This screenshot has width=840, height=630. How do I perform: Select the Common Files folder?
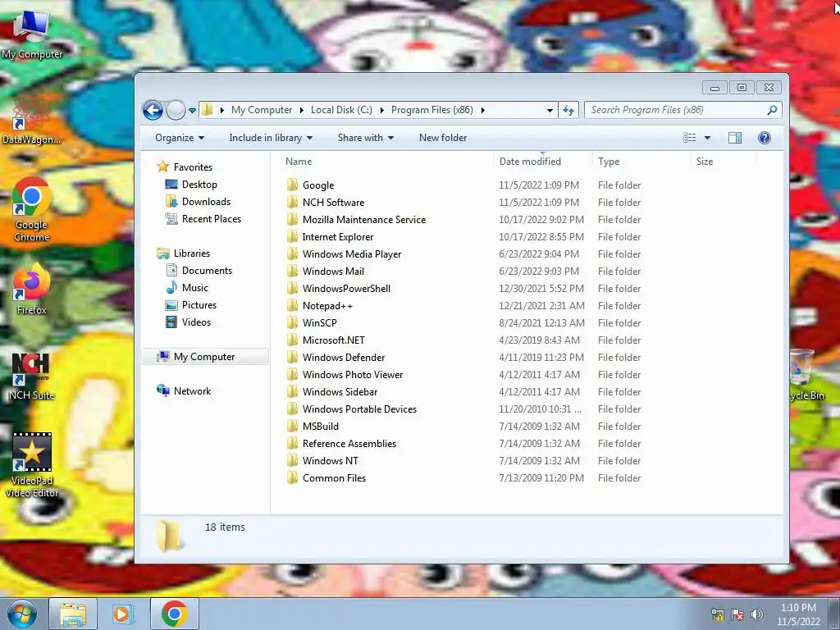(x=334, y=478)
